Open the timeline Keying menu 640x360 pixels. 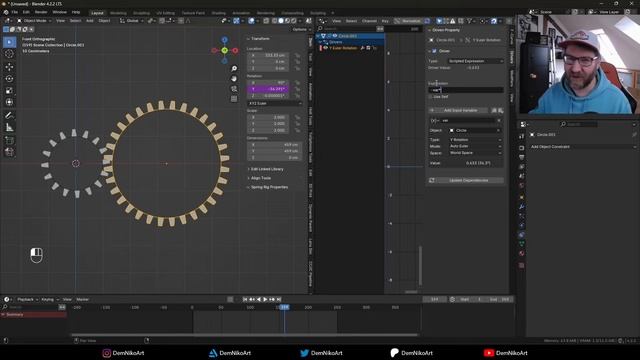49,299
